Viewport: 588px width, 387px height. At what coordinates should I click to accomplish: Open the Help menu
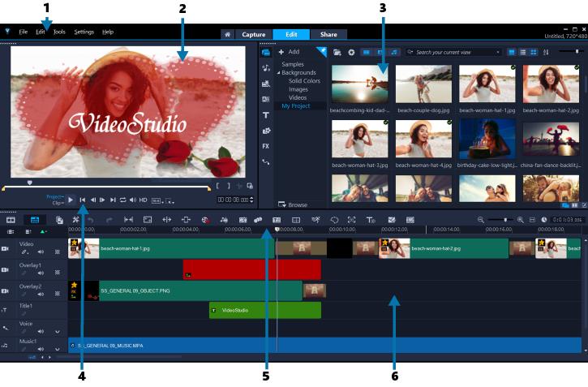tap(108, 32)
